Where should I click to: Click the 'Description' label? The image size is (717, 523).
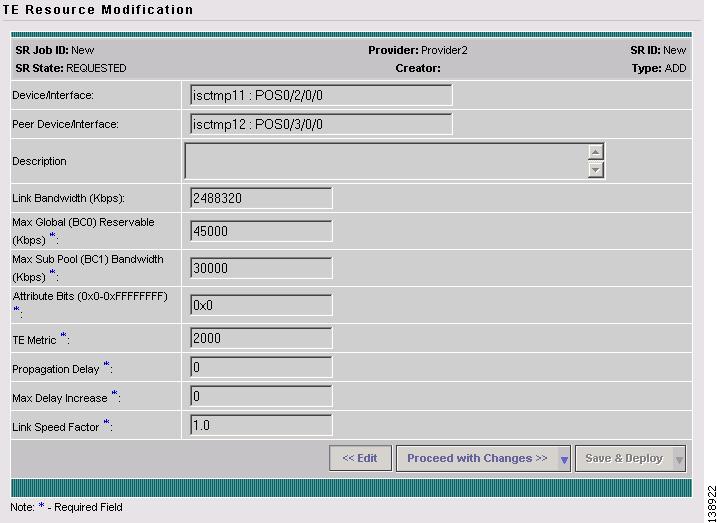coord(39,161)
